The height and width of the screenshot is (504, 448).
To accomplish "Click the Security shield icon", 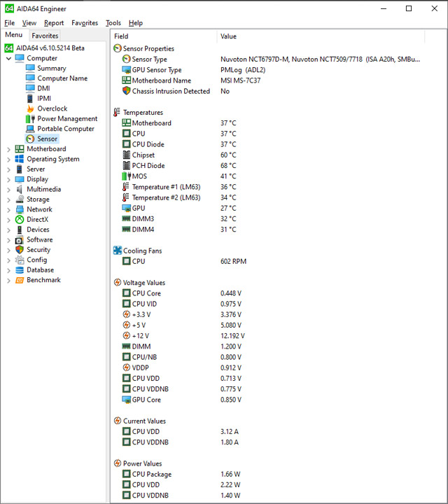I will 20,250.
